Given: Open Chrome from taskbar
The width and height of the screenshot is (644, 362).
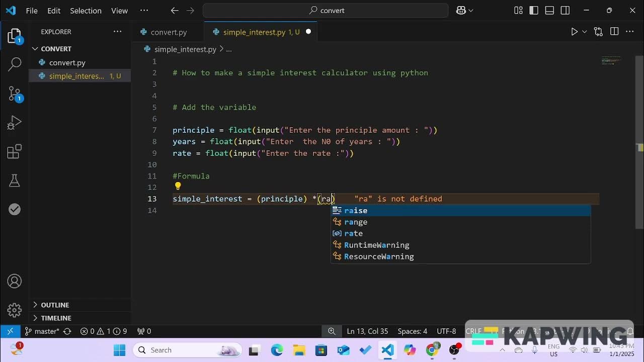Looking at the screenshot, I should click(432, 350).
